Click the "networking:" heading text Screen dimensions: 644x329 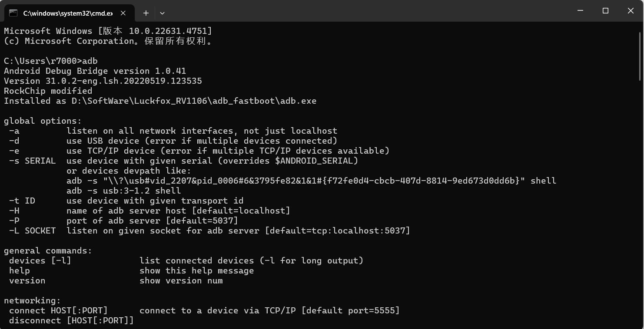pos(33,300)
